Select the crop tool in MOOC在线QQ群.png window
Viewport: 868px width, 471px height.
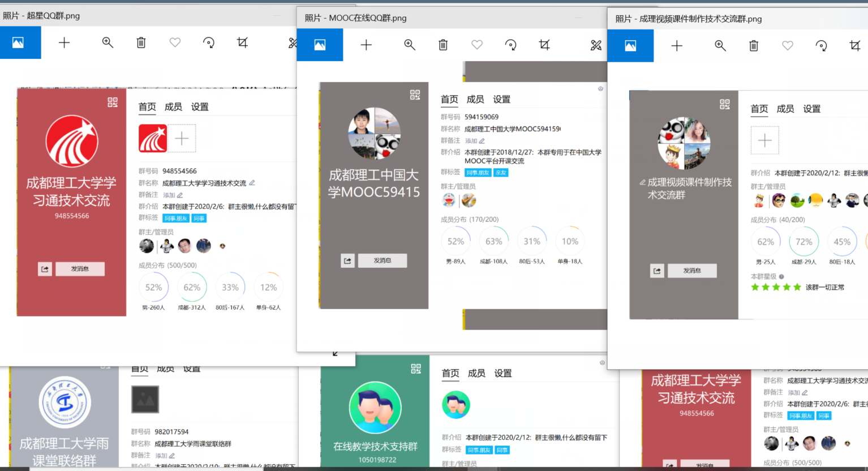(544, 45)
